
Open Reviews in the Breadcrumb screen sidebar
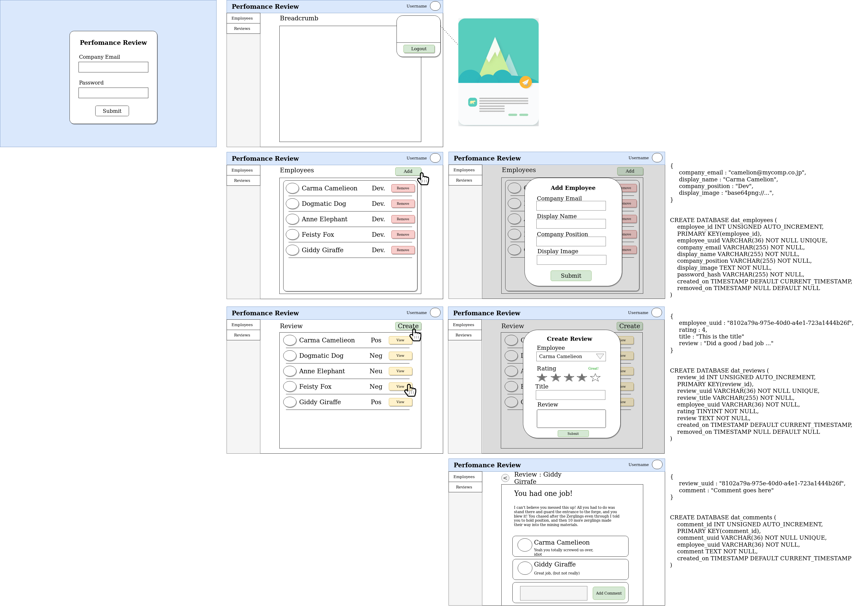[242, 29]
